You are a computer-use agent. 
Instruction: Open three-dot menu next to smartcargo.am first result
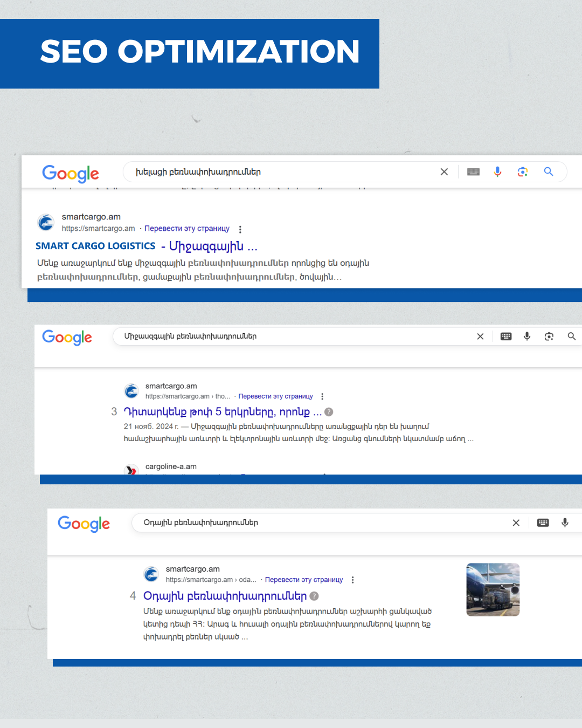pyautogui.click(x=240, y=229)
